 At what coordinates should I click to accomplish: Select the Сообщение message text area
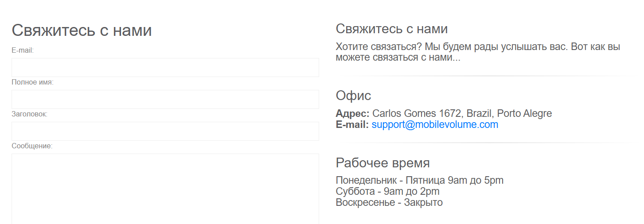click(x=165, y=188)
